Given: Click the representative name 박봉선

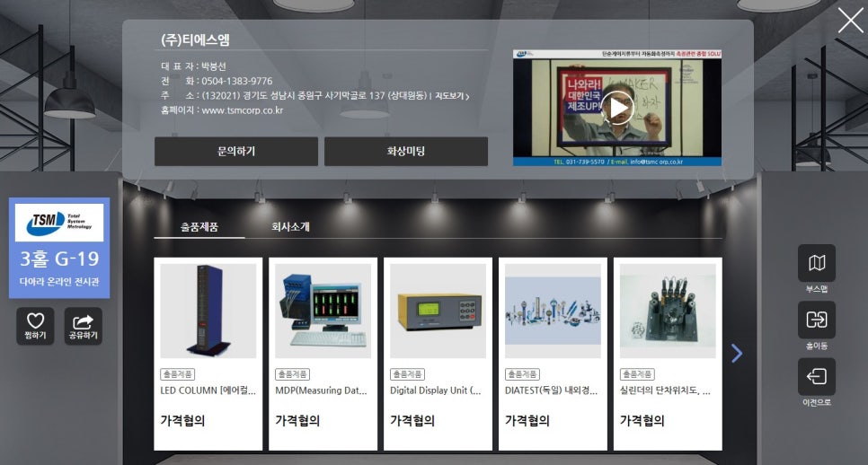Looking at the screenshot, I should click(x=214, y=66).
